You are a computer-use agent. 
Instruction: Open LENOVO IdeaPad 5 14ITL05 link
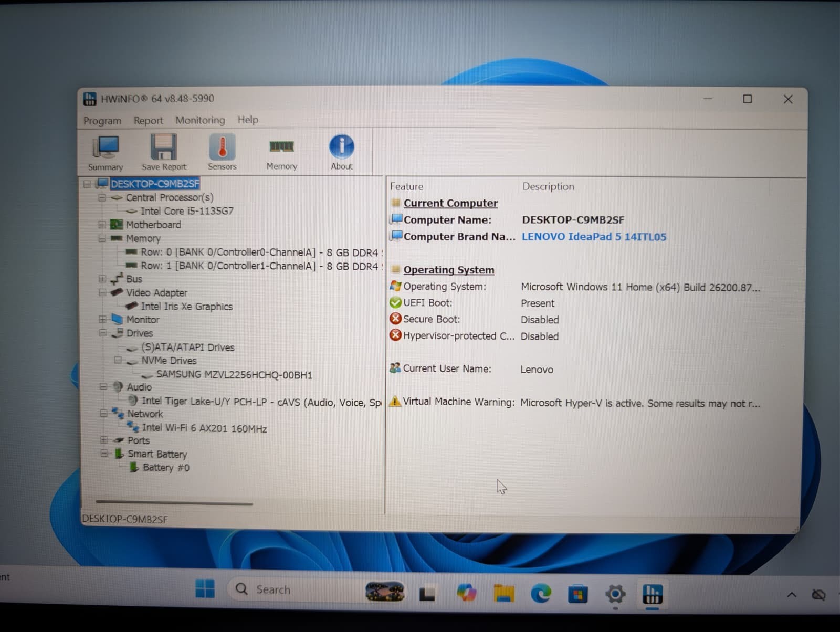(594, 237)
